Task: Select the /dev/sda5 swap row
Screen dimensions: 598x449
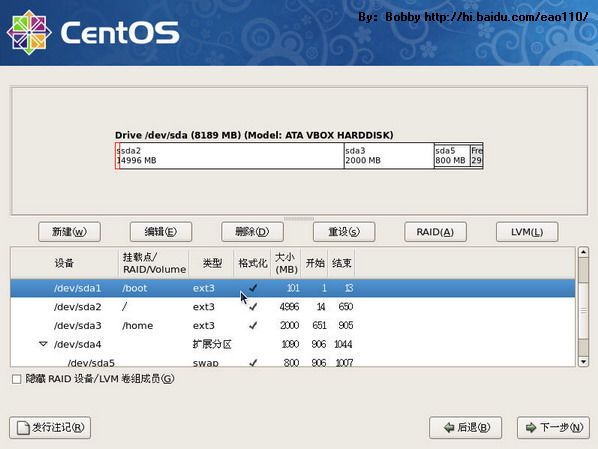Action: click(x=293, y=361)
